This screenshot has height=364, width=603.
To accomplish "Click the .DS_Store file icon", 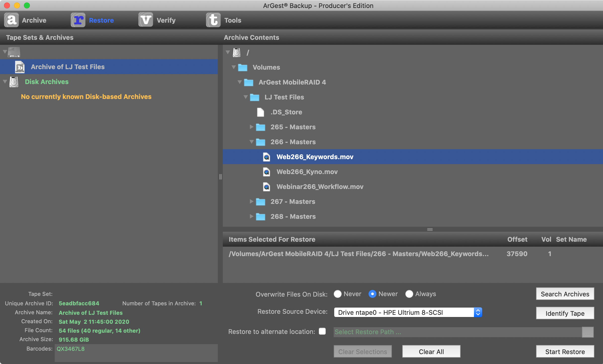I will tap(261, 112).
